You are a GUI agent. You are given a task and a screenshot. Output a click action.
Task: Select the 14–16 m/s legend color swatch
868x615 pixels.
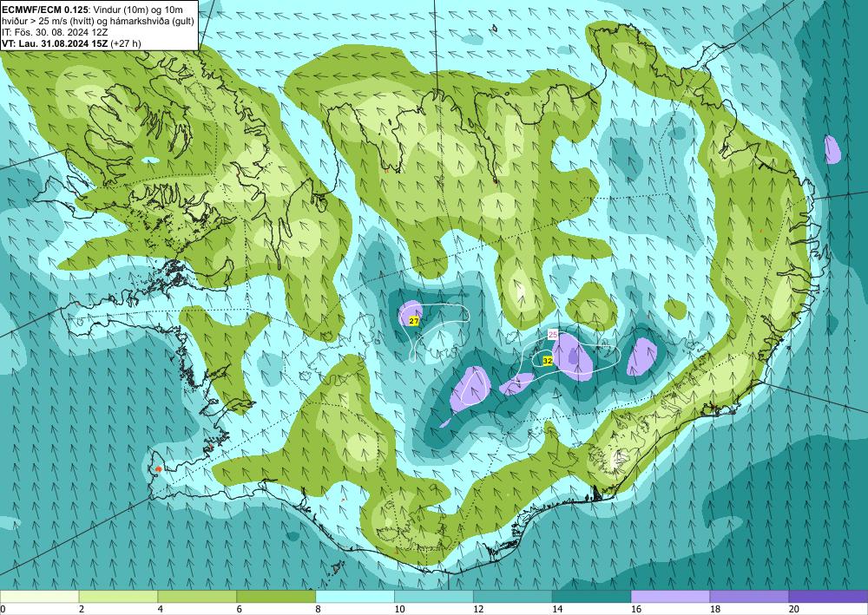click(x=591, y=597)
